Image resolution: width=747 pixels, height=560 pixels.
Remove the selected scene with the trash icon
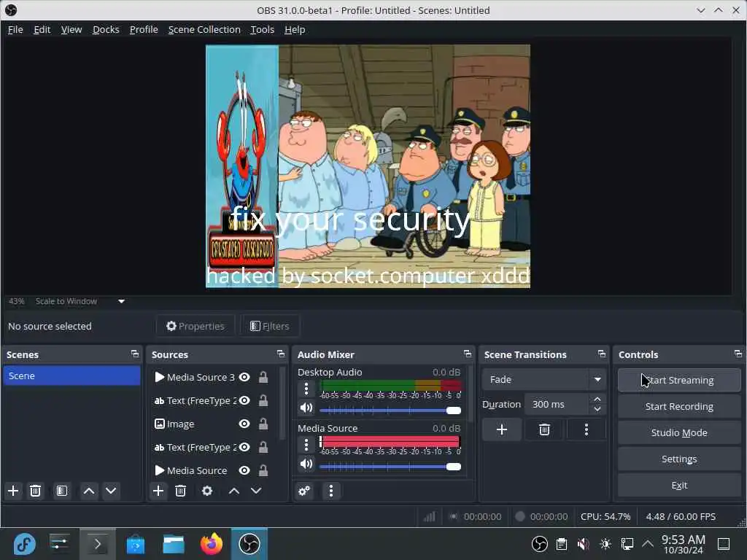click(x=35, y=491)
